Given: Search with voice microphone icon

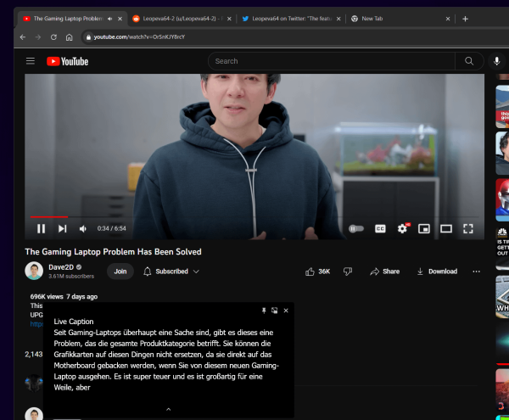Looking at the screenshot, I should point(496,61).
